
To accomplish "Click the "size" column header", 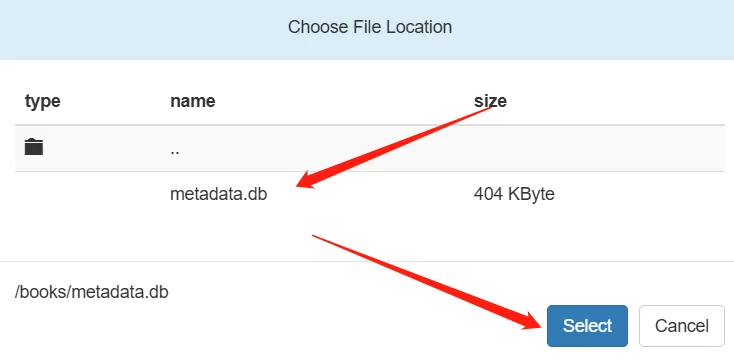I will tap(490, 101).
